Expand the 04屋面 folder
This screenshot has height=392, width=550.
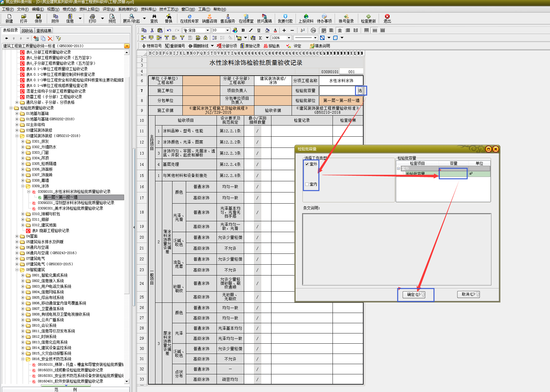click(17, 236)
